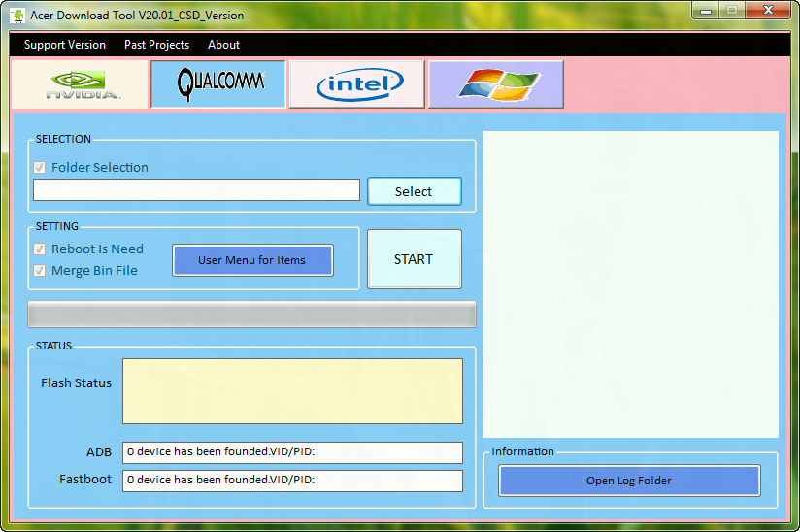The height and width of the screenshot is (532, 800).
Task: Click the ADB device status field
Action: [x=292, y=452]
